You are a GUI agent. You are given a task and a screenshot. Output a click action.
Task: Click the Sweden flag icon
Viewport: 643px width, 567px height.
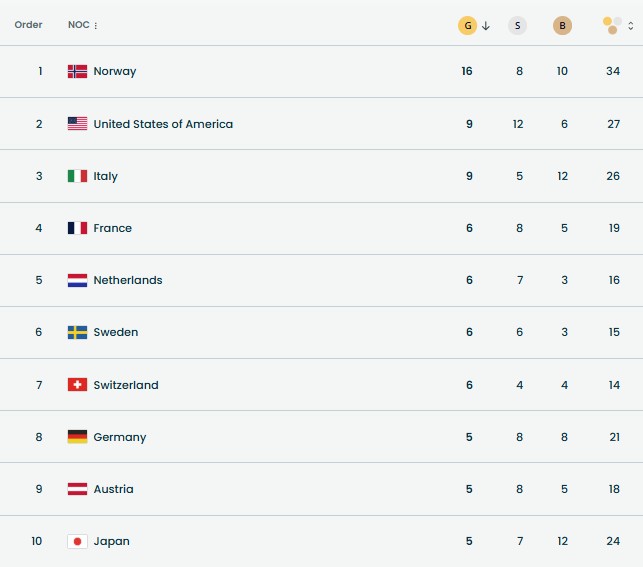point(77,332)
